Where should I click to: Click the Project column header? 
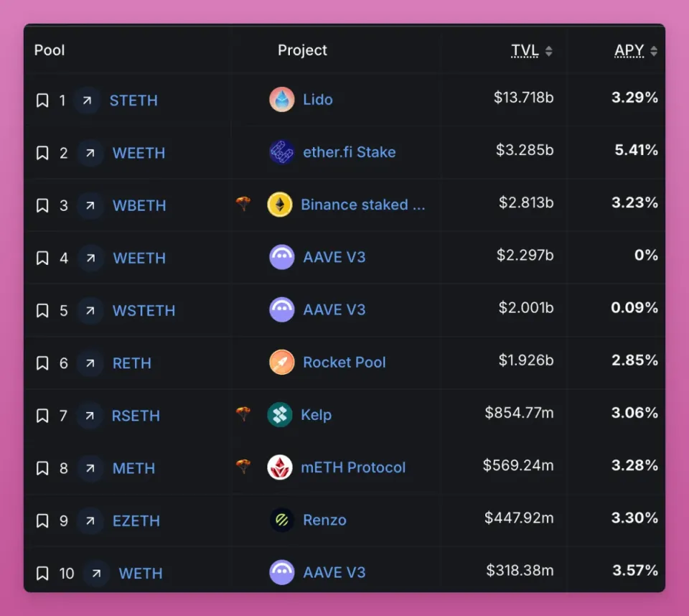[x=302, y=50]
